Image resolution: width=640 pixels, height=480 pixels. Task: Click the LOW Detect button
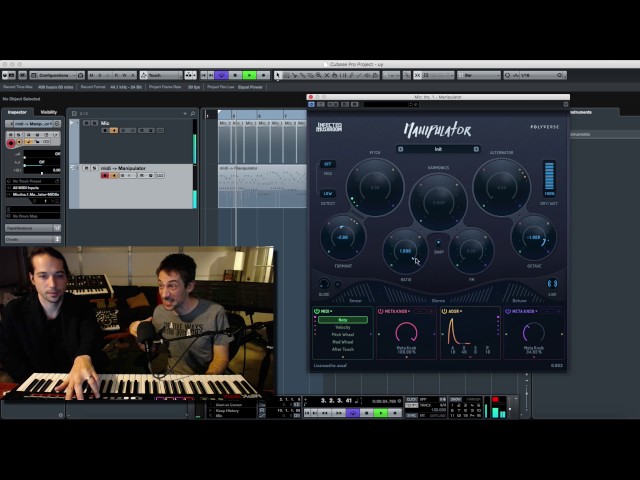327,193
